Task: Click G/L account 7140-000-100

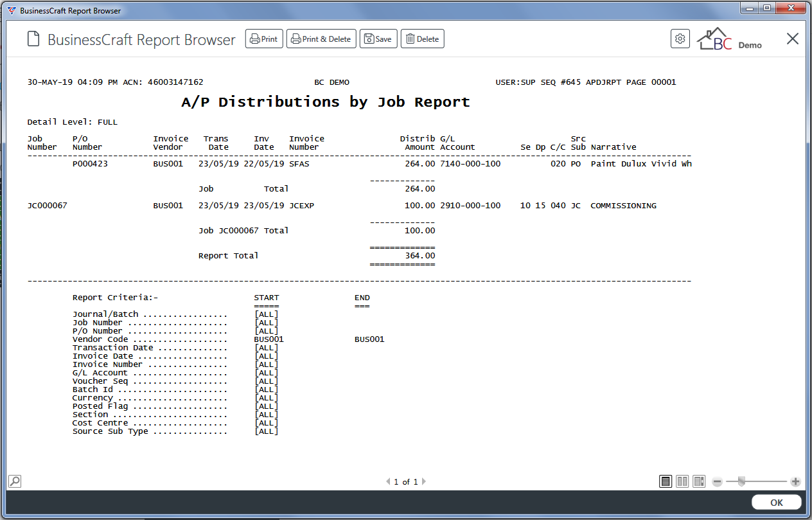Action: [470, 164]
